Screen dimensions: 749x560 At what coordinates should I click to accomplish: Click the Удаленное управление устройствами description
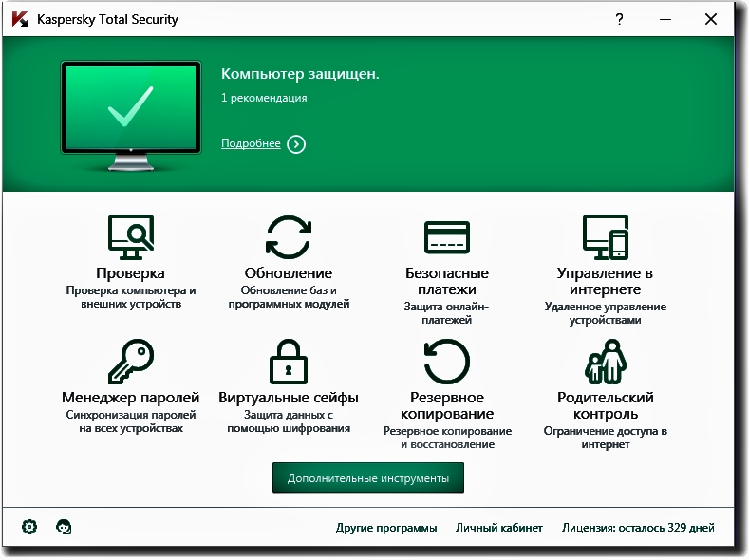(606, 313)
